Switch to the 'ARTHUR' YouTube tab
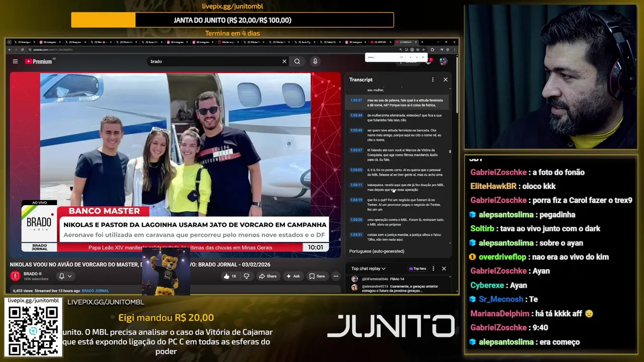Image resolution: width=644 pixels, height=362 pixels. [x=381, y=42]
